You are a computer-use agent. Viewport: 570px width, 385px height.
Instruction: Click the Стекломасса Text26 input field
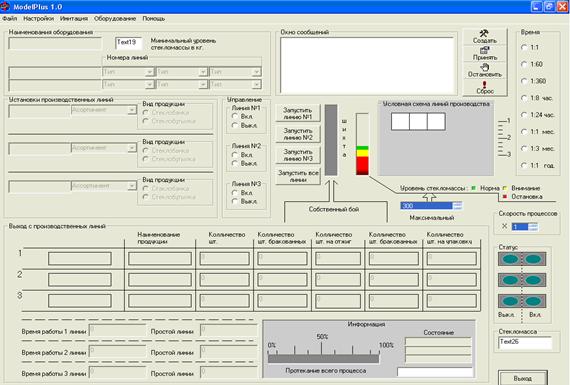(525, 342)
